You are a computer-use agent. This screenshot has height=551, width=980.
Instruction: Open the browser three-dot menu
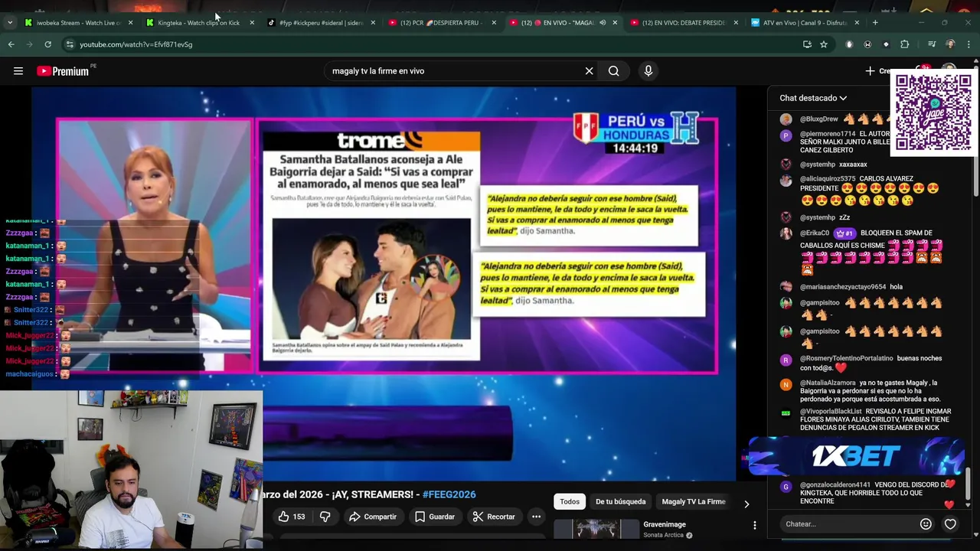(x=969, y=44)
